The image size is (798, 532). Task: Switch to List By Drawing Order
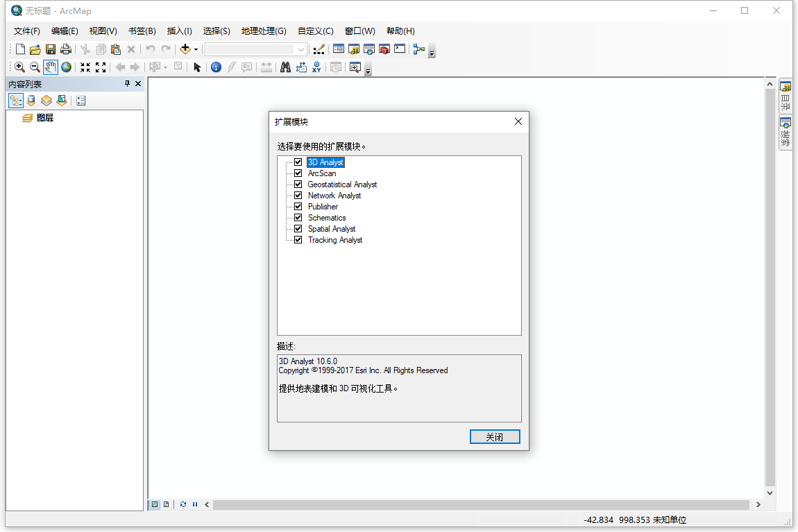click(16, 101)
